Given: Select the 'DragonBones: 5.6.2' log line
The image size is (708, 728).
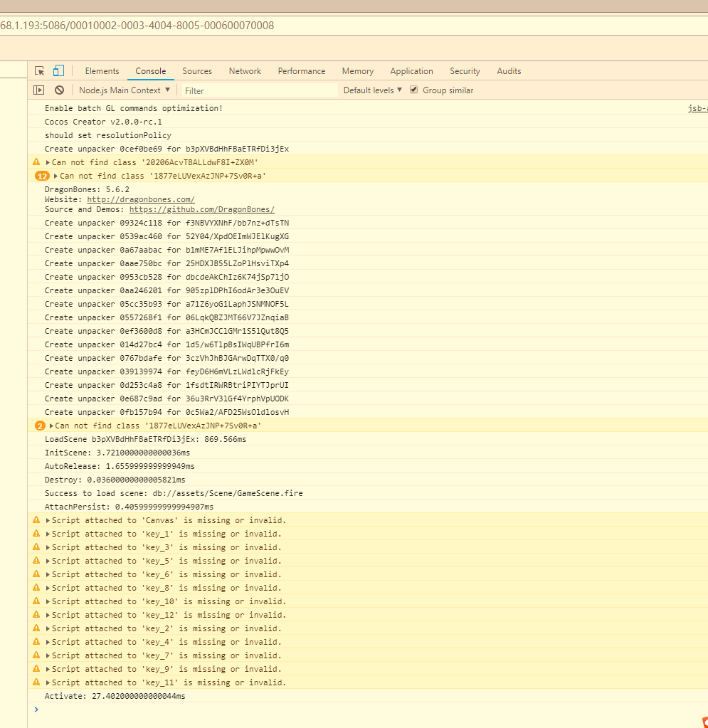Looking at the screenshot, I should click(x=87, y=189).
